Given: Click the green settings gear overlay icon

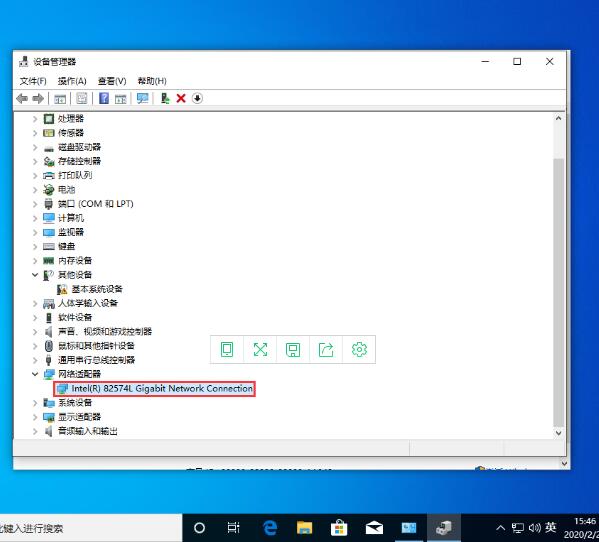Looking at the screenshot, I should 359,349.
